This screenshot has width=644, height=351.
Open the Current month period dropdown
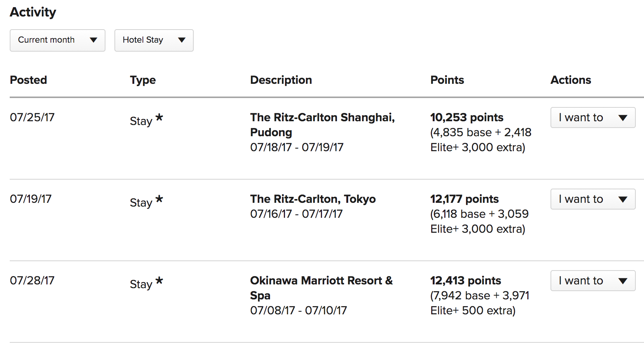pyautogui.click(x=58, y=40)
